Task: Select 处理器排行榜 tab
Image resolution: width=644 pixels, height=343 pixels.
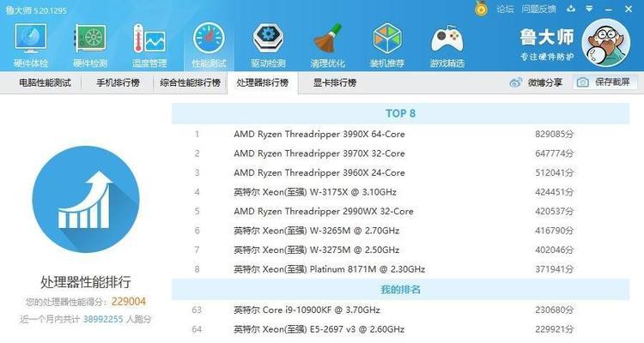Action: point(263,82)
